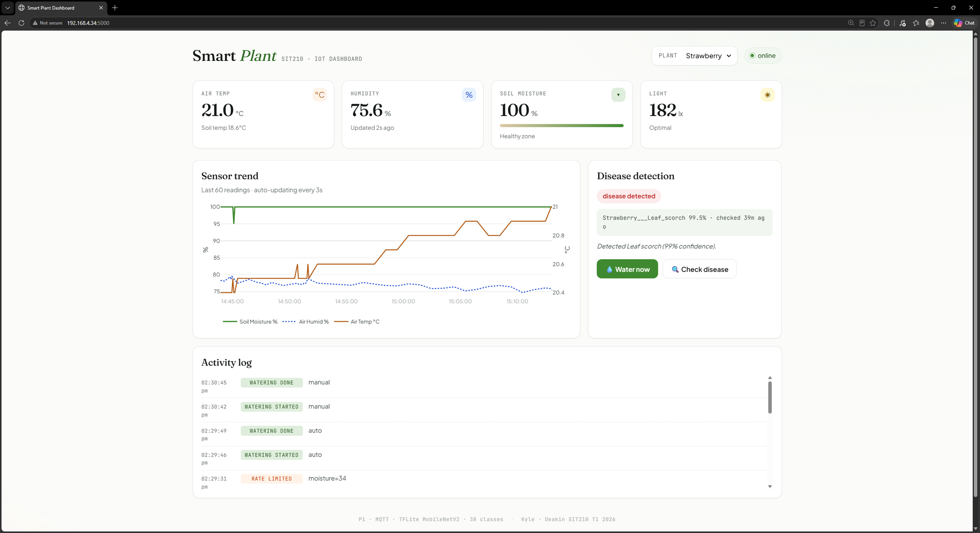This screenshot has width=980, height=533.
Task: Click the Water now button
Action: click(x=627, y=269)
